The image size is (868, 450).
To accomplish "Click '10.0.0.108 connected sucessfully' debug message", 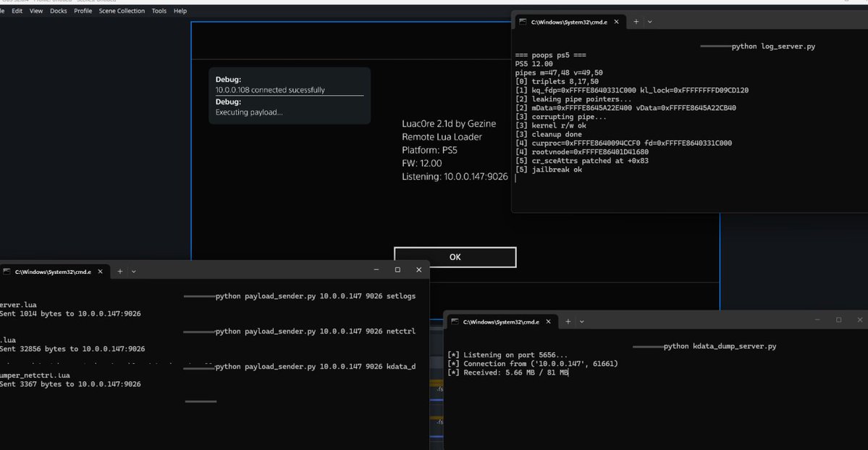I will pyautogui.click(x=270, y=90).
